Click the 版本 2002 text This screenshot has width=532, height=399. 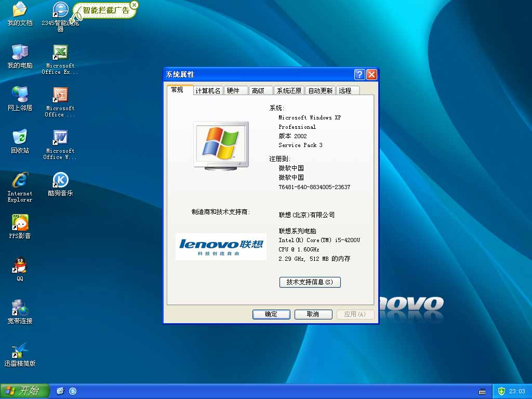point(292,136)
